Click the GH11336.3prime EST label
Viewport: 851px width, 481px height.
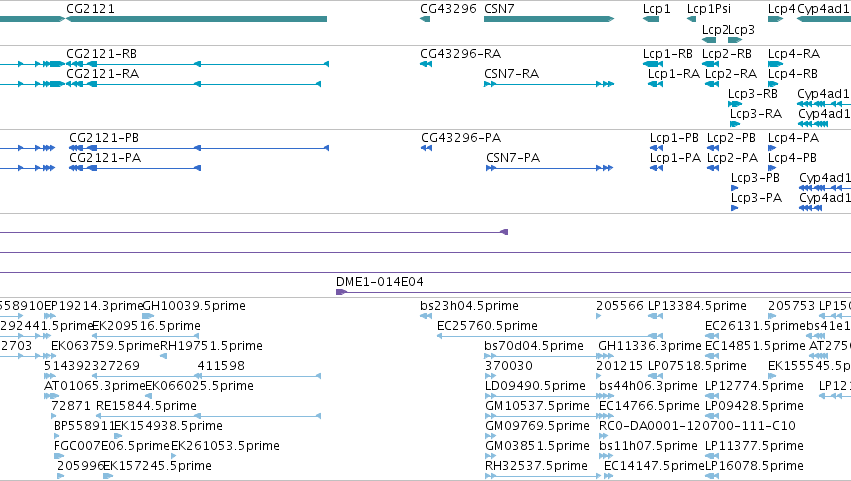pos(650,346)
